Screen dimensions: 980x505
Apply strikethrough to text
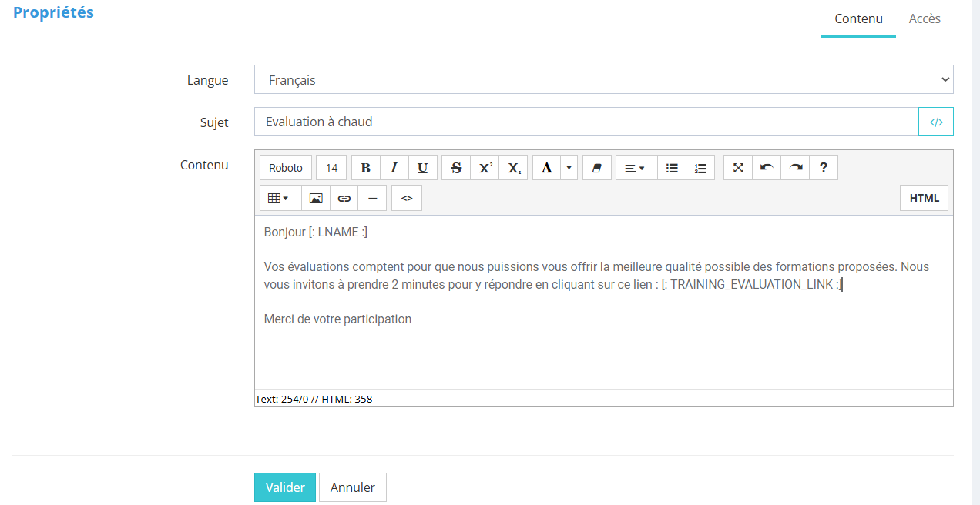[x=456, y=168]
